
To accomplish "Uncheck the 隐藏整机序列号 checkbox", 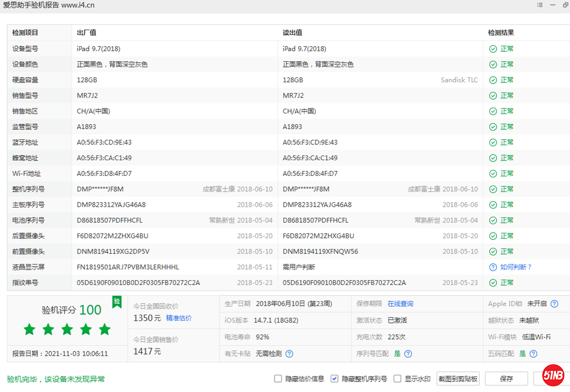I will [335, 379].
